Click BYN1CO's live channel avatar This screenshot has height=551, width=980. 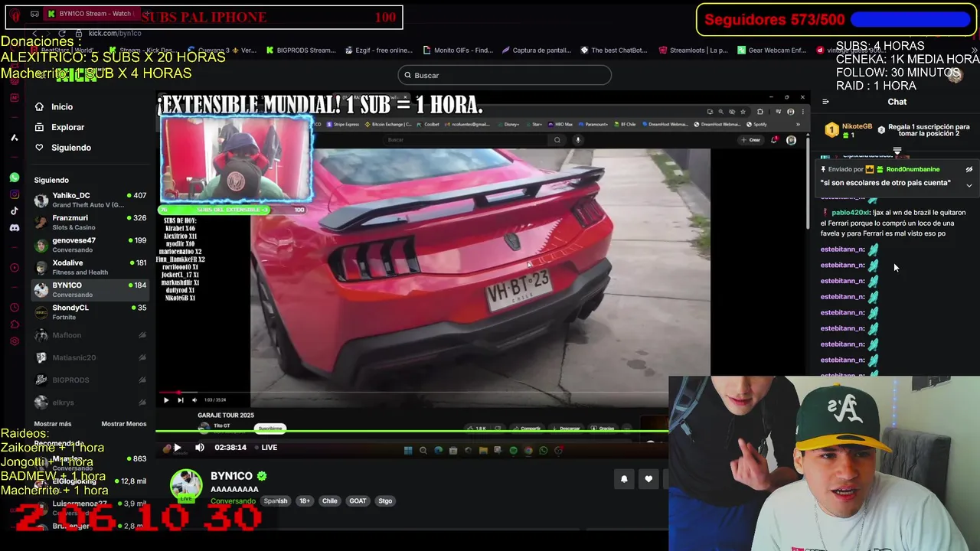pos(185,485)
